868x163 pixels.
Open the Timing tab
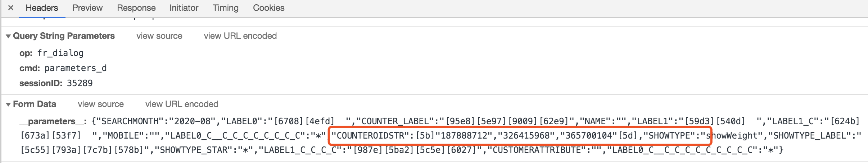tap(225, 8)
